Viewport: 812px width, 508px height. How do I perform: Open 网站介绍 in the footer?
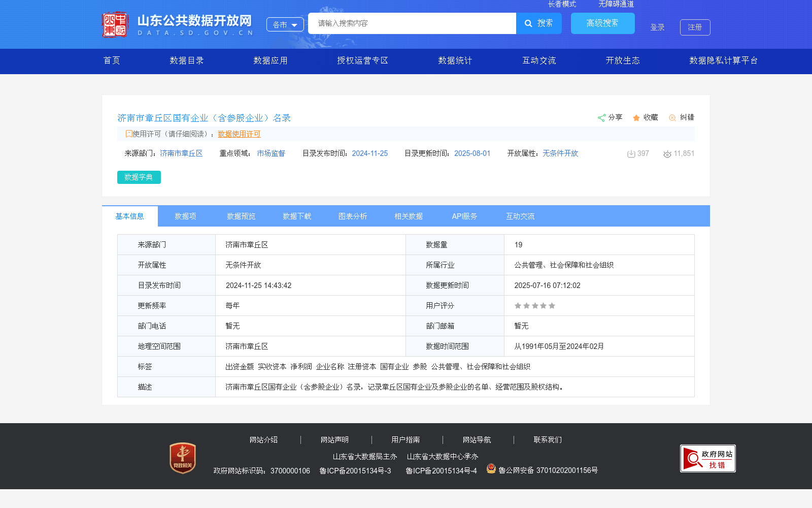[264, 440]
